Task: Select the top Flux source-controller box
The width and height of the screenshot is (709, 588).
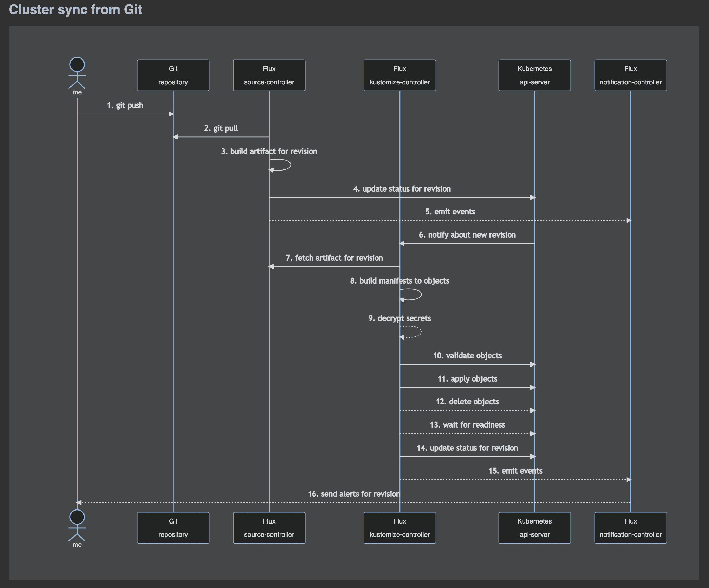Action: coord(269,75)
